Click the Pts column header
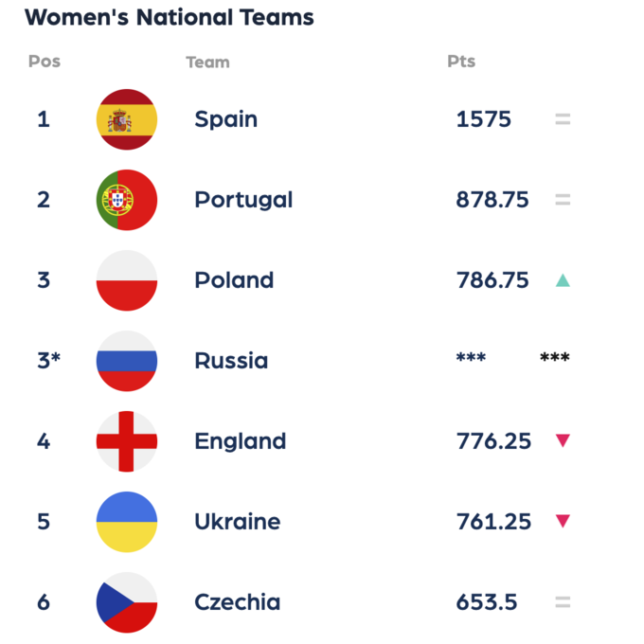The height and width of the screenshot is (644, 644). [461, 62]
